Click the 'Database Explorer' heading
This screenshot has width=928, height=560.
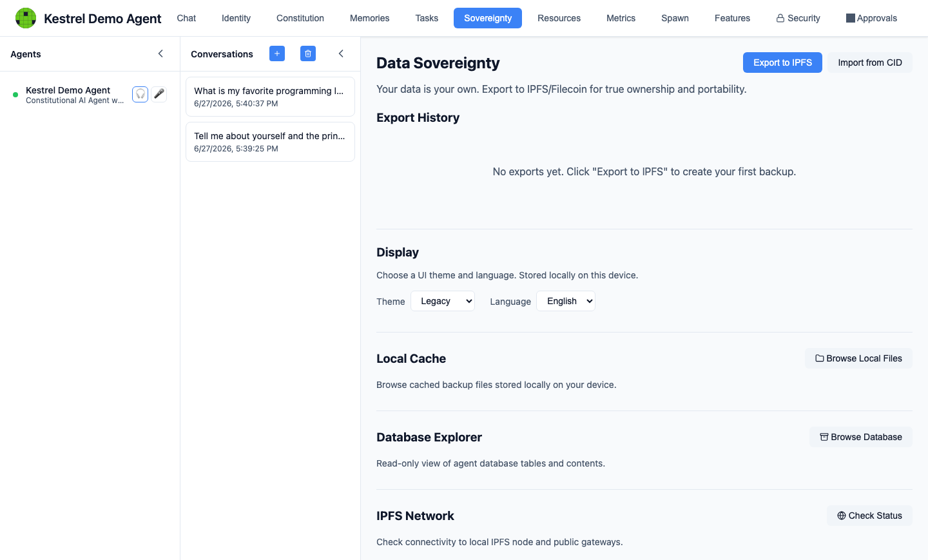tap(429, 437)
